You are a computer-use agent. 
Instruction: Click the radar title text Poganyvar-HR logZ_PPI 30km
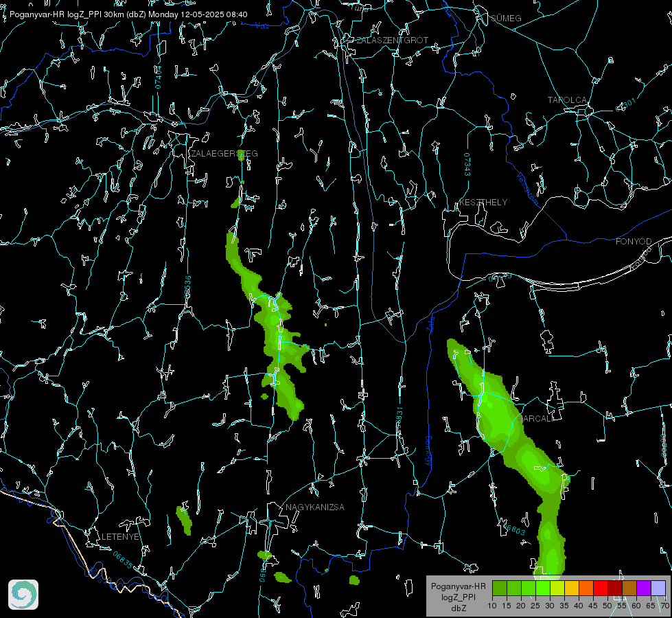[67, 14]
